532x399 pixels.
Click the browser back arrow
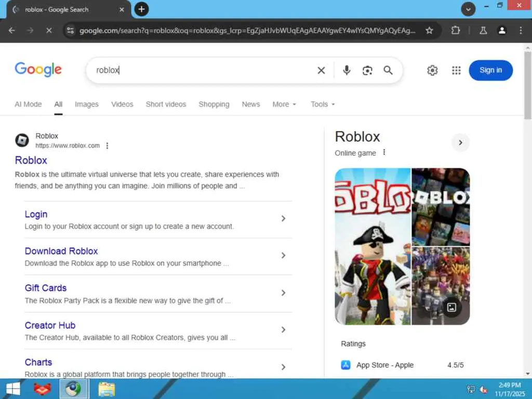[12, 31]
